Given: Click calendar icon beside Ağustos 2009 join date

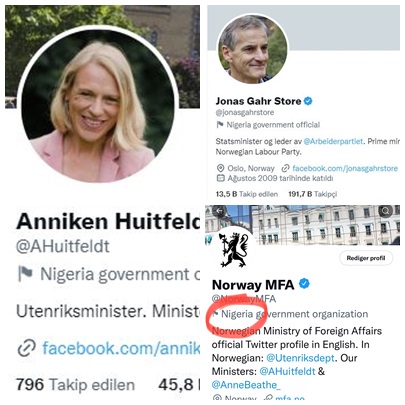Looking at the screenshot, I should tap(220, 178).
